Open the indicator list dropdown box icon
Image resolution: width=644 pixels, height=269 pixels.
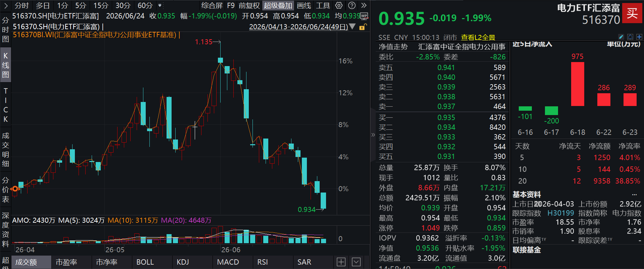[x=356, y=262]
